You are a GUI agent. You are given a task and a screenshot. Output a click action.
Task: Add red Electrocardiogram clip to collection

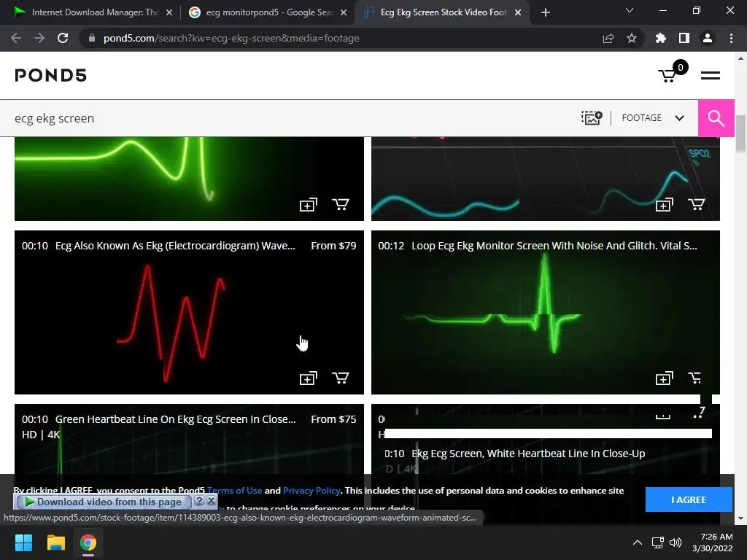308,378
